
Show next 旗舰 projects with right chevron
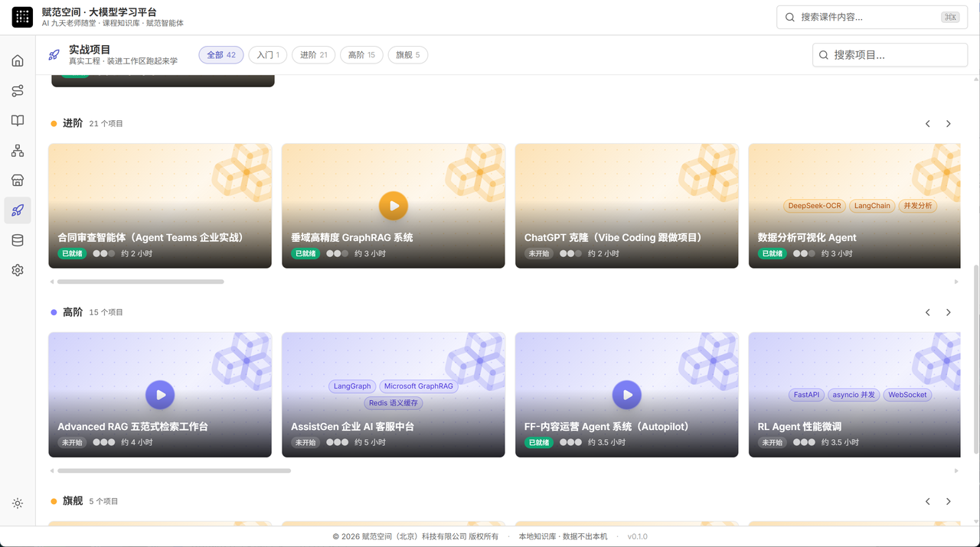[949, 501]
